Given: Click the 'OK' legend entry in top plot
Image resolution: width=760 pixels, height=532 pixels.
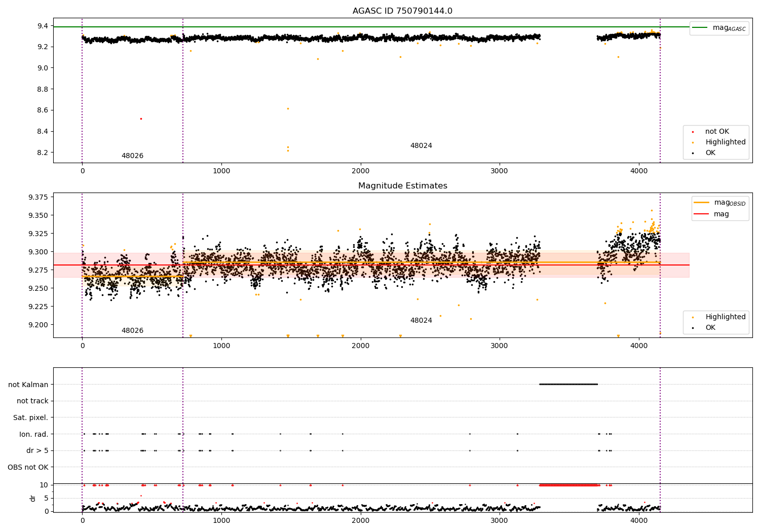Looking at the screenshot, I should coord(705,153).
